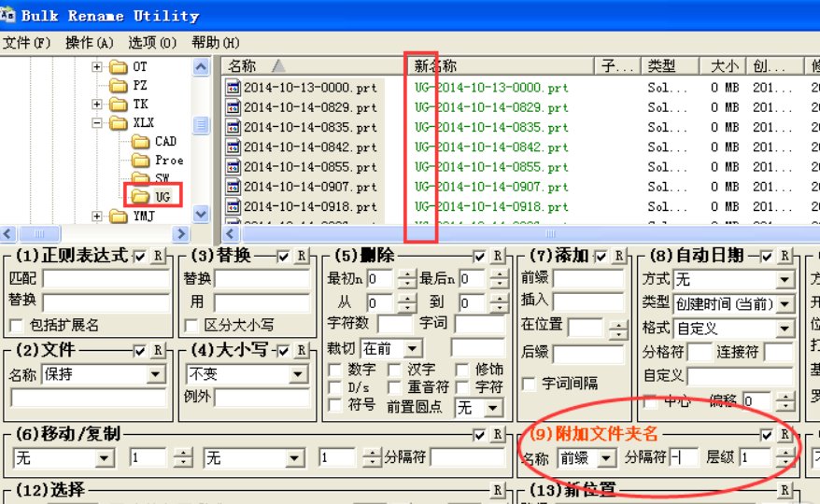
Task: Open the 类型 创建时间 dropdown
Action: click(785, 304)
